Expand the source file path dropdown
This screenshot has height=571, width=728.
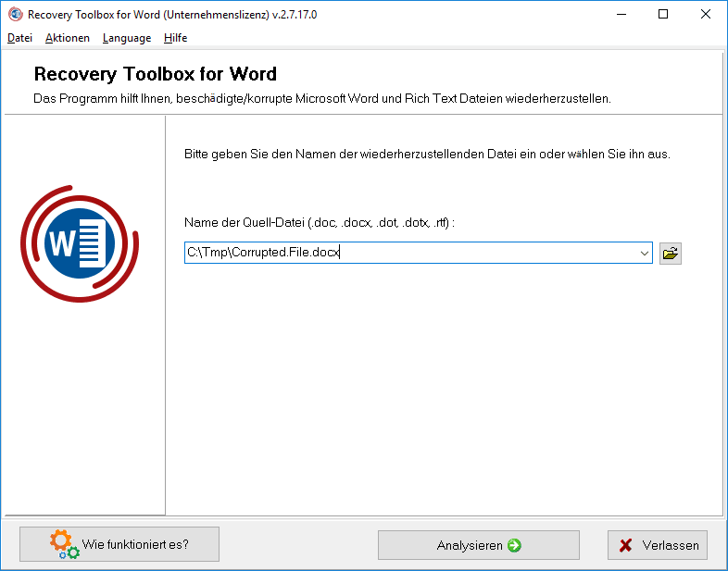coord(644,254)
